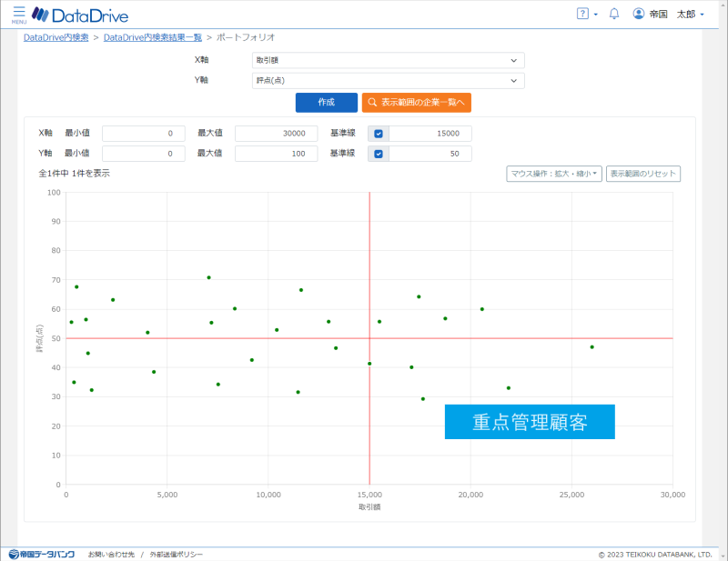Screen dimensions: 728x561
Task: Open the 外部送信ポリシー footer link
Action: [x=177, y=555]
